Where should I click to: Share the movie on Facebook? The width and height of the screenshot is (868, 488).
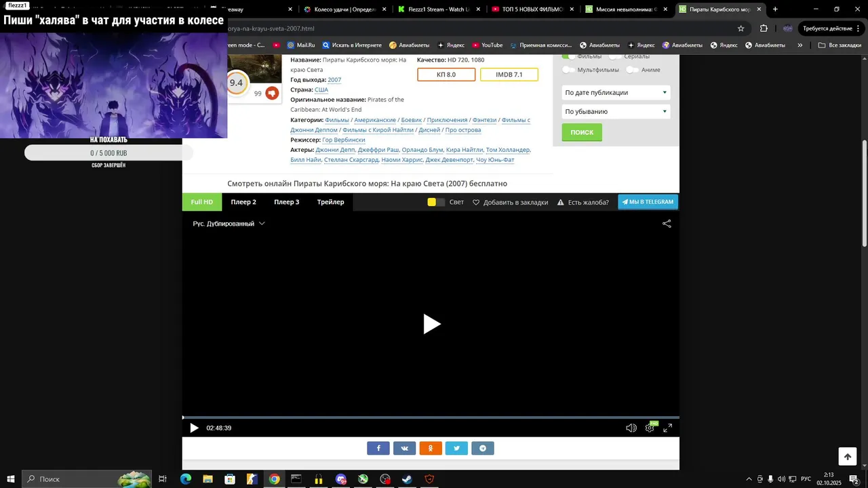tap(378, 448)
